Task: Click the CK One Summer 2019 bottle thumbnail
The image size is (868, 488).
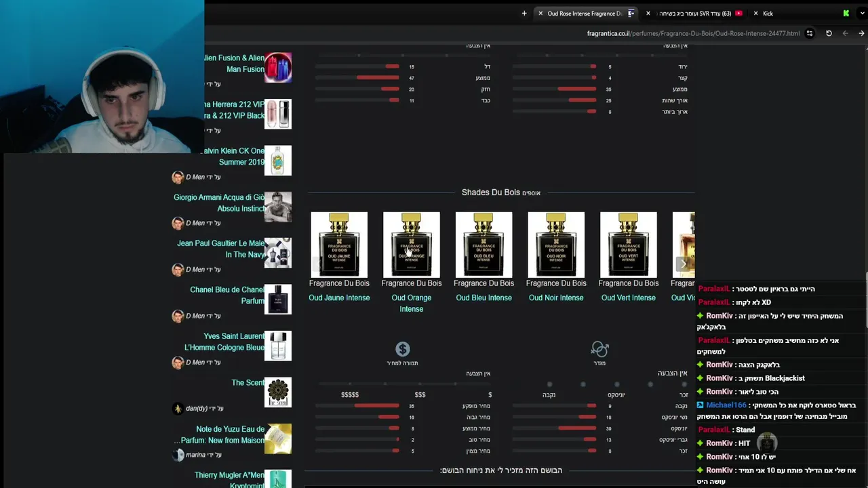Action: (x=278, y=161)
